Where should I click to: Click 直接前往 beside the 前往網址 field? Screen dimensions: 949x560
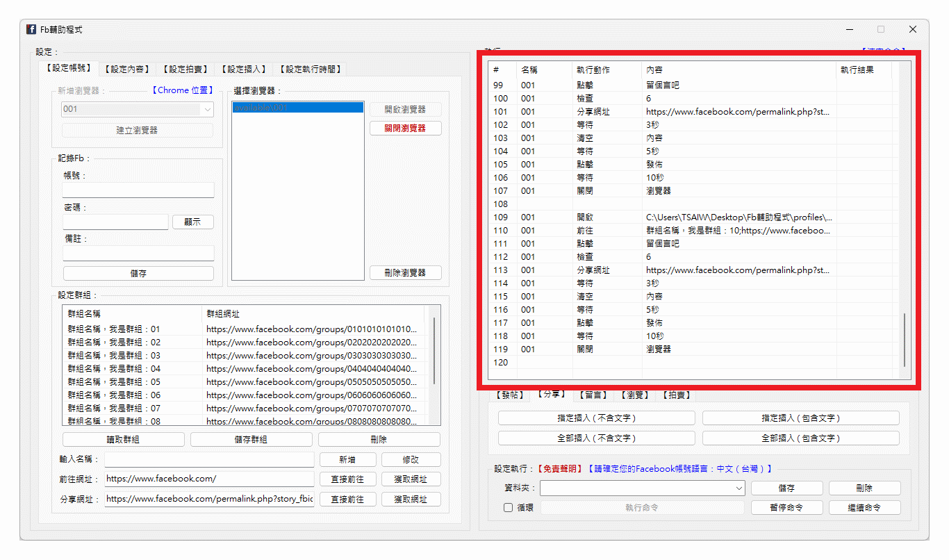(348, 479)
